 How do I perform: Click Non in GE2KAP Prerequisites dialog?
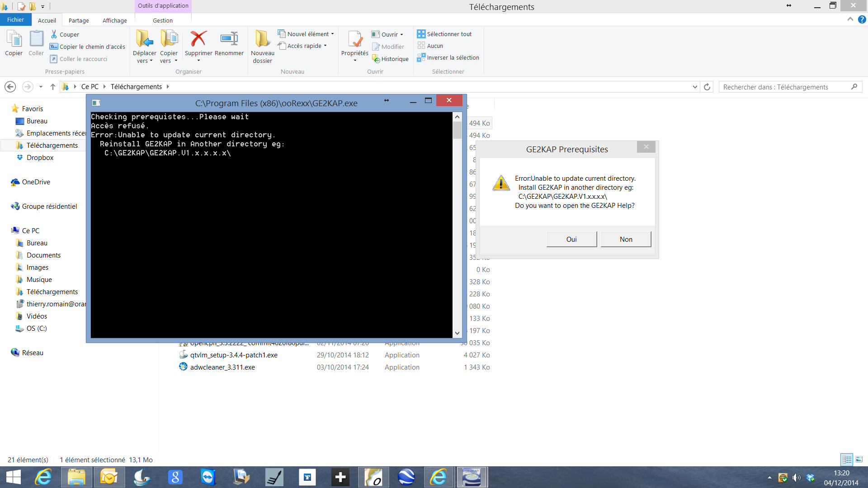[x=626, y=239]
